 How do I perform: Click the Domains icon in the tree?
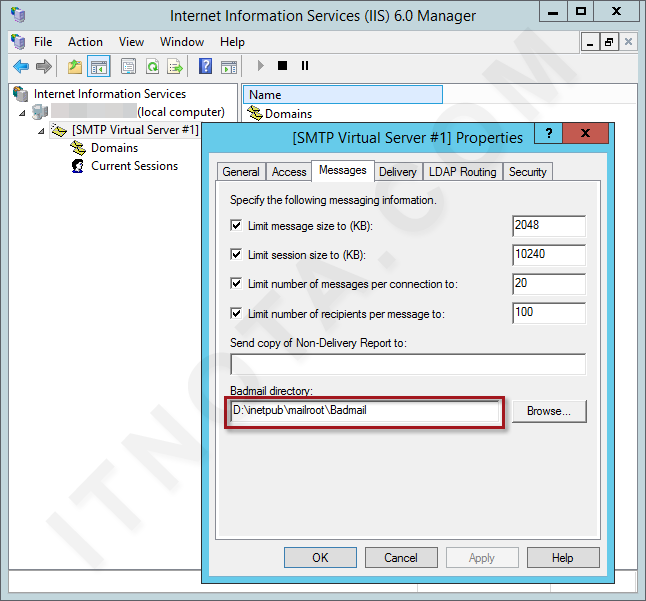pyautogui.click(x=77, y=148)
